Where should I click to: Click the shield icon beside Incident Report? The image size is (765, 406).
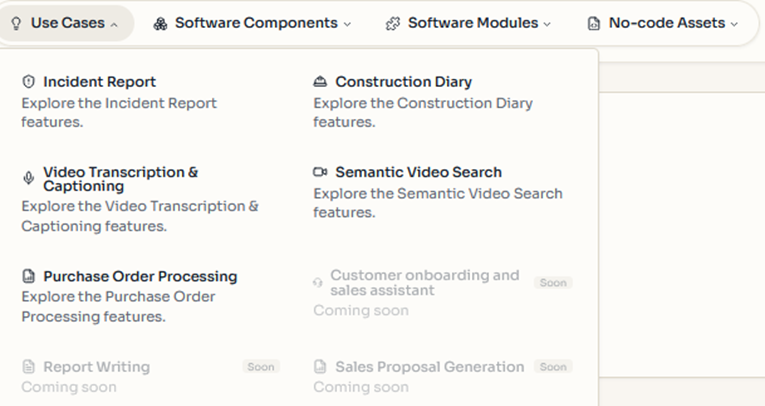28,83
